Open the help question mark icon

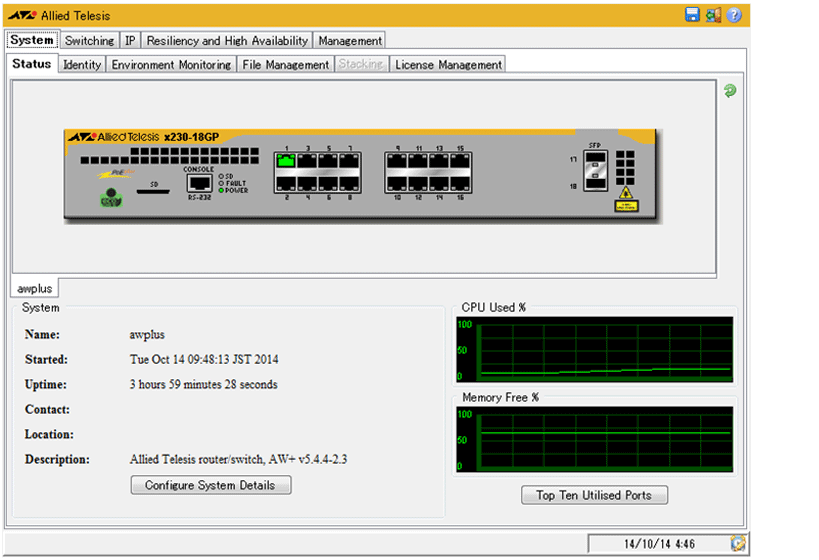click(734, 15)
